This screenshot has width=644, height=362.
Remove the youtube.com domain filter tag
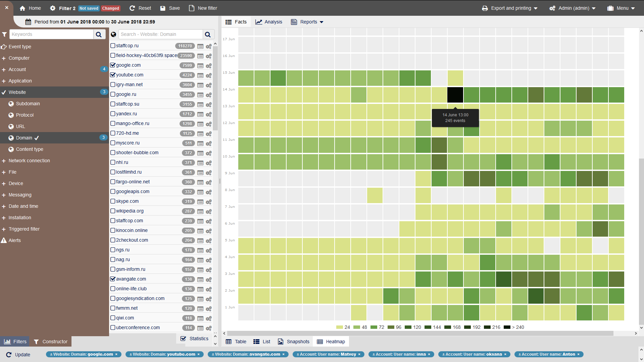point(198,354)
